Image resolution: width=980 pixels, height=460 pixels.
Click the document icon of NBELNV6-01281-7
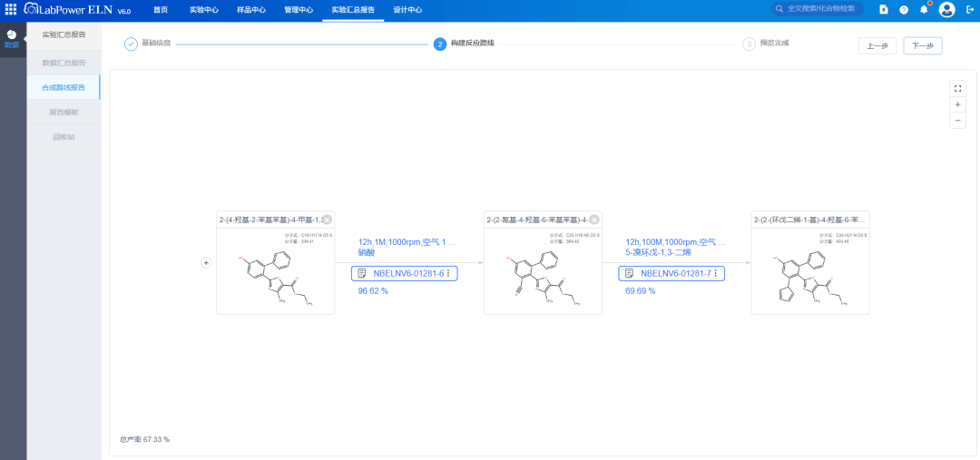pyautogui.click(x=630, y=273)
